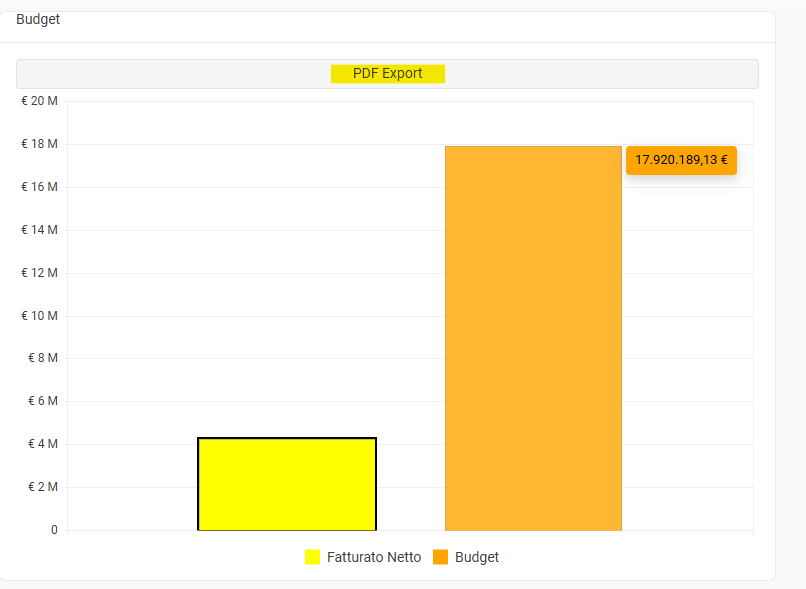Image resolution: width=806 pixels, height=589 pixels.
Task: Click the € 10 M axis label
Action: pos(39,316)
